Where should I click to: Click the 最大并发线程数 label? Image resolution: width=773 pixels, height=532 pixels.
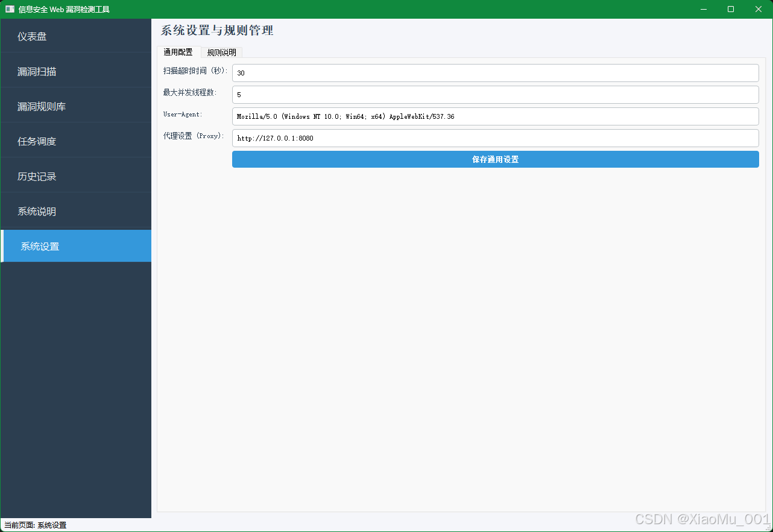point(190,93)
